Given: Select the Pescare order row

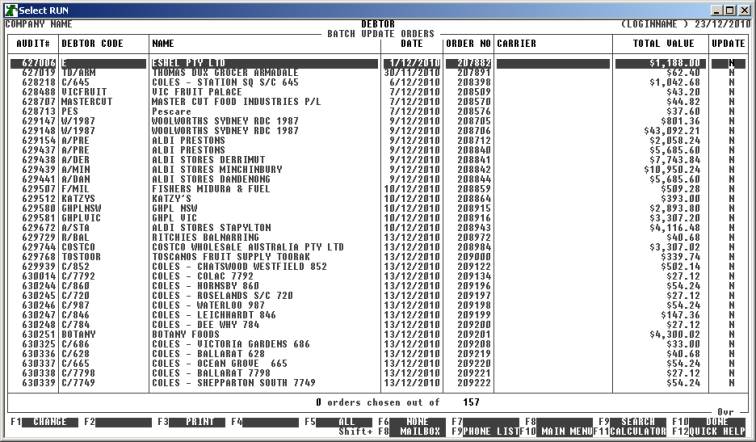Looking at the screenshot, I should (378, 111).
